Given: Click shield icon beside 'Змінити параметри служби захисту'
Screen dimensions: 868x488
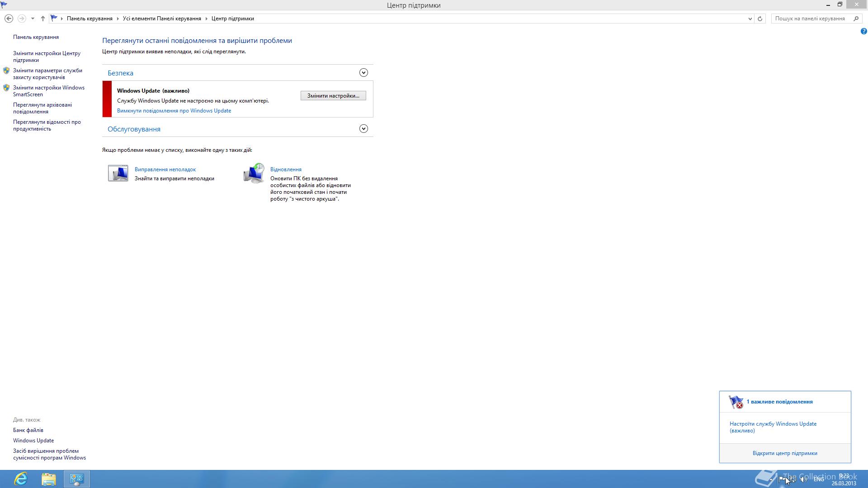Looking at the screenshot, I should click(x=6, y=70).
